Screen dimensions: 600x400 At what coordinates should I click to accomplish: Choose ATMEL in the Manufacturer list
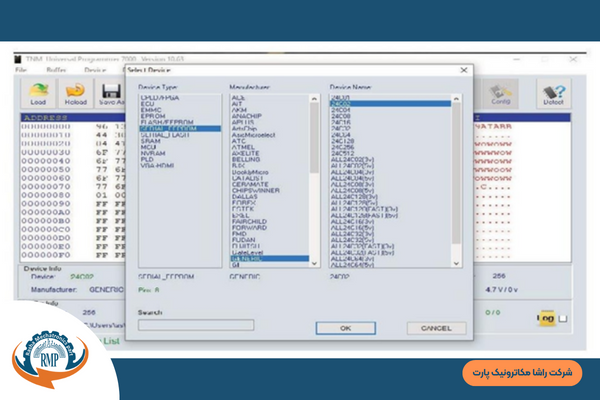[243, 149]
